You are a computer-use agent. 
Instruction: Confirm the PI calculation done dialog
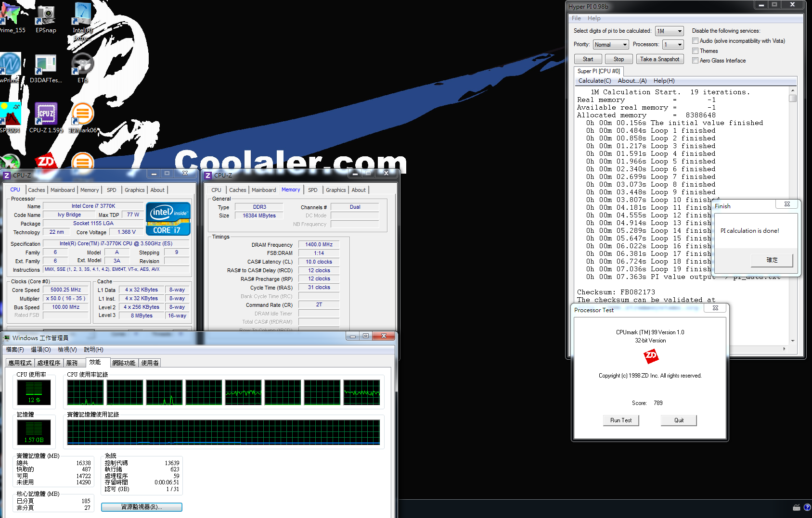(x=772, y=260)
